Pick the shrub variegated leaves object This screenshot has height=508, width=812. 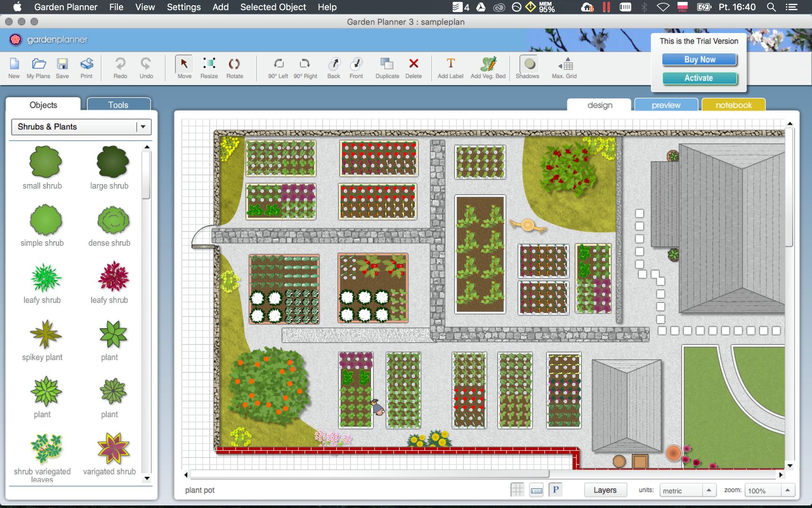(46, 448)
